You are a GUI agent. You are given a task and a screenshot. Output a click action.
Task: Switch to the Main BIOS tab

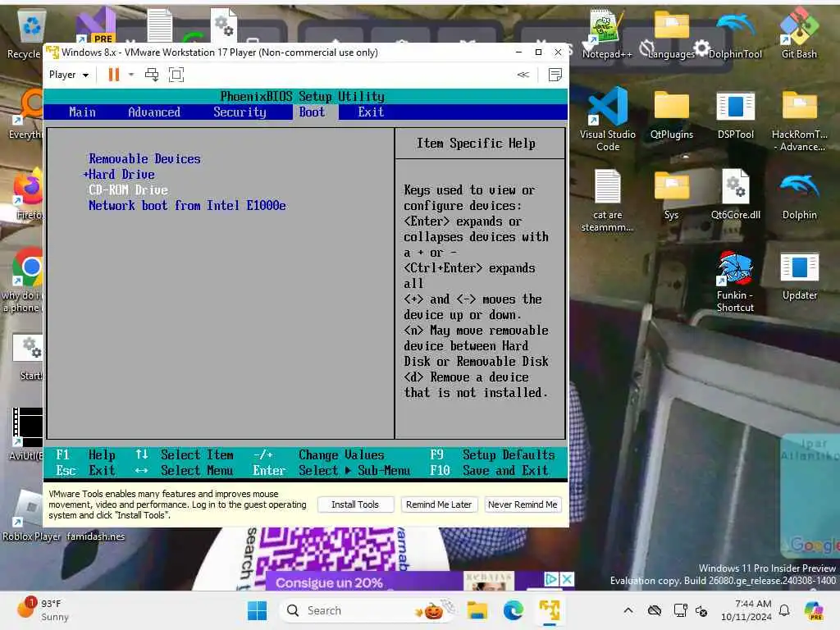tap(82, 112)
